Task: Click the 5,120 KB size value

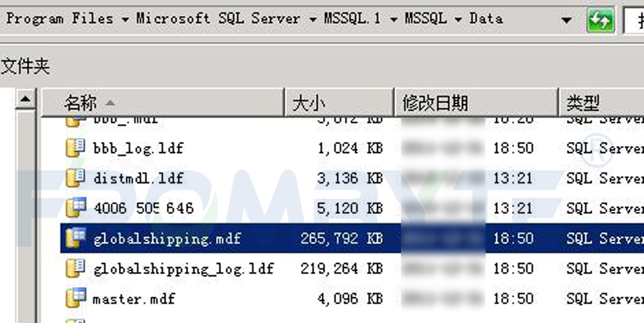Action: coord(350,208)
